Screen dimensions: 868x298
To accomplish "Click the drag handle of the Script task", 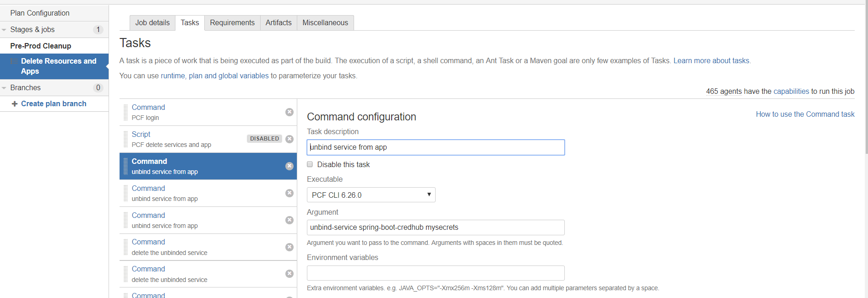I will click(x=126, y=139).
